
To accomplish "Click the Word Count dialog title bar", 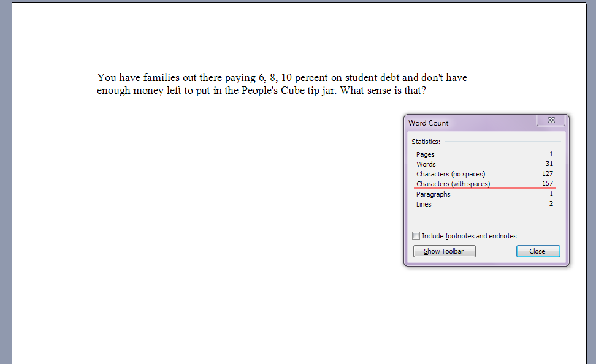I will tap(466, 123).
